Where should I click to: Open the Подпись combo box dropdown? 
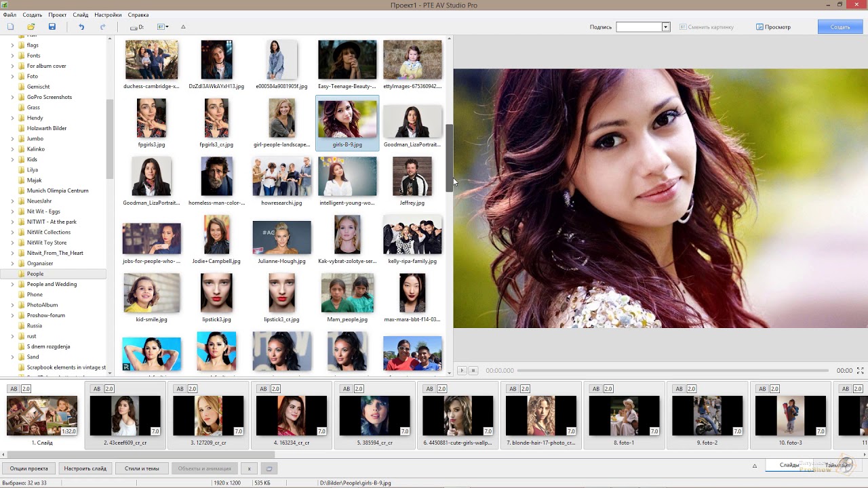[666, 27]
